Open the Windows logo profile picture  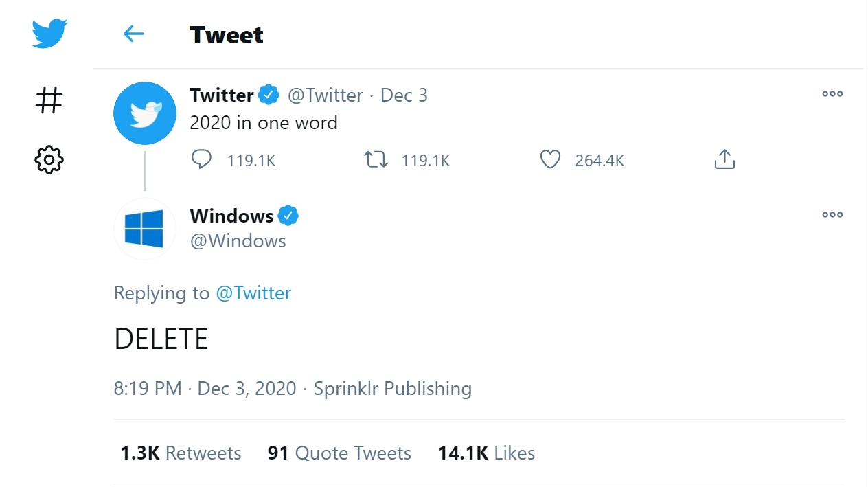tap(145, 229)
